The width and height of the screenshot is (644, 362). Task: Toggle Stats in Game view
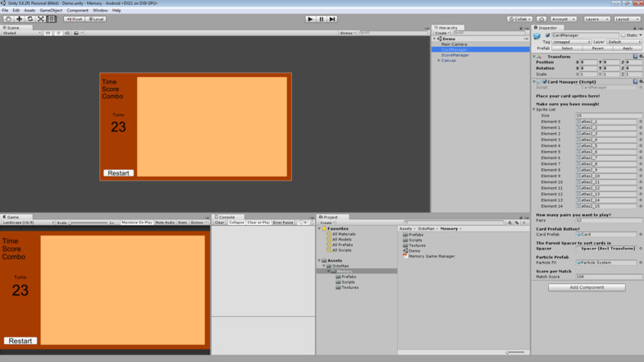(x=182, y=222)
